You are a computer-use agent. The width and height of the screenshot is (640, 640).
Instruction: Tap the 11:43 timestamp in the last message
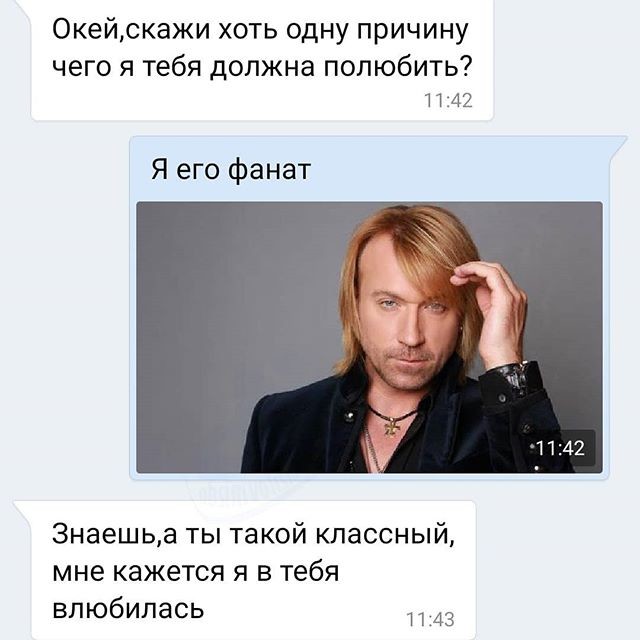coord(430,619)
